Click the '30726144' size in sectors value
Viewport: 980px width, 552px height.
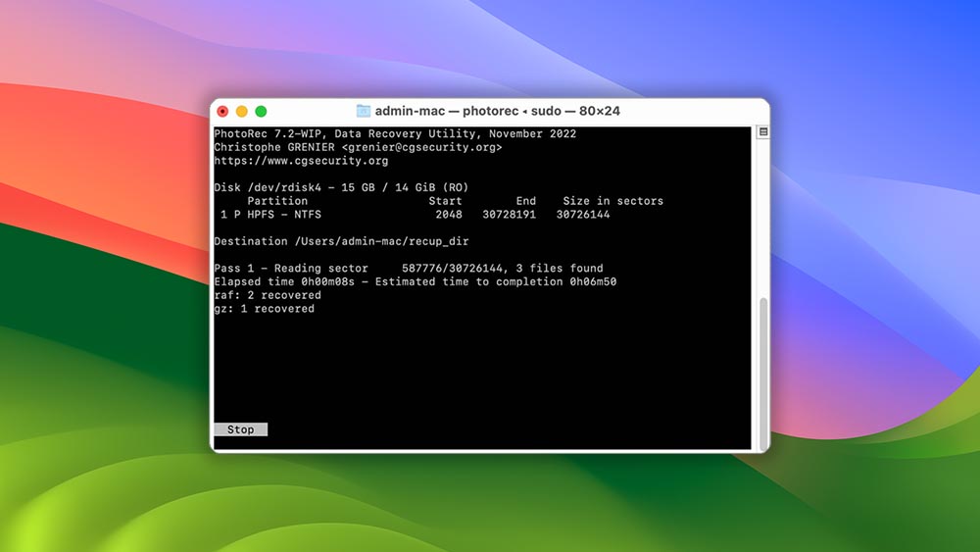click(x=583, y=215)
